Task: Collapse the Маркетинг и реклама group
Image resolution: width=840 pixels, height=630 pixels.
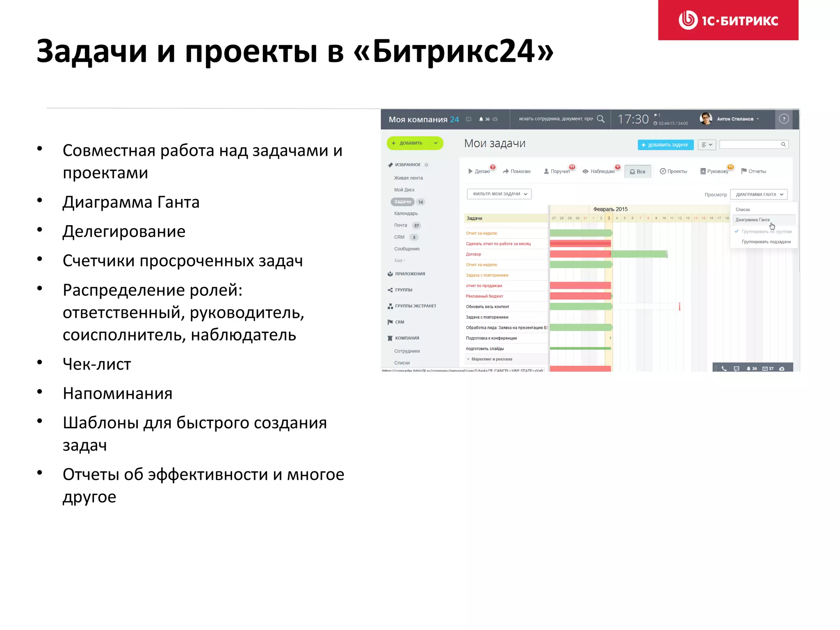Action: [468, 359]
